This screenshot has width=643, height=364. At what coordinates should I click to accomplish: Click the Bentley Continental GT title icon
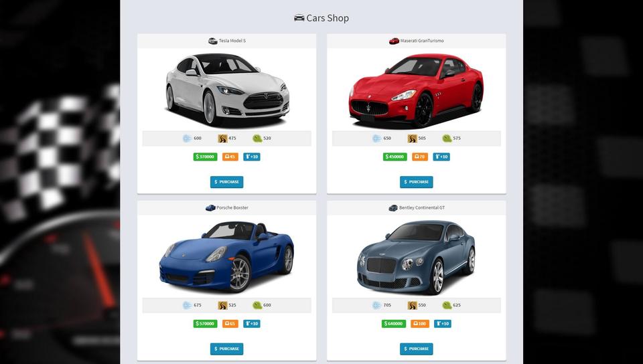(393, 208)
